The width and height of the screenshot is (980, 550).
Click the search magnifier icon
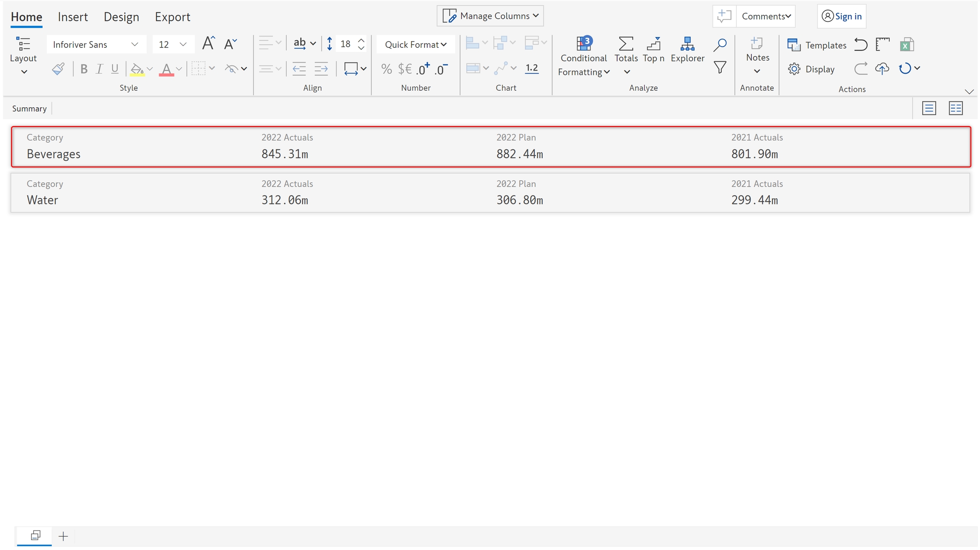pyautogui.click(x=720, y=45)
